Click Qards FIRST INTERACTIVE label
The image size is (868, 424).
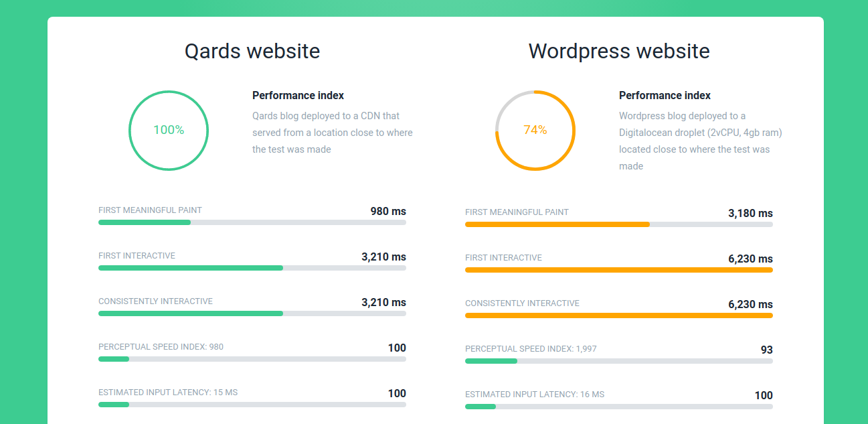pos(137,256)
